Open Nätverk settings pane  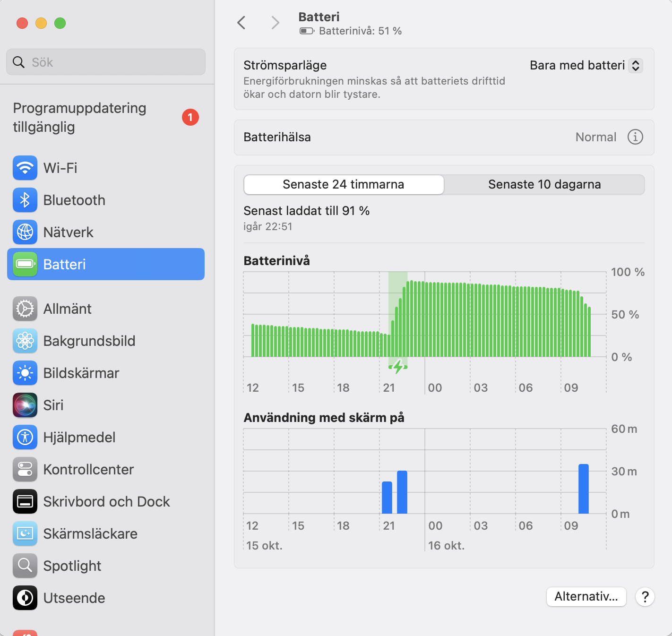tap(106, 232)
